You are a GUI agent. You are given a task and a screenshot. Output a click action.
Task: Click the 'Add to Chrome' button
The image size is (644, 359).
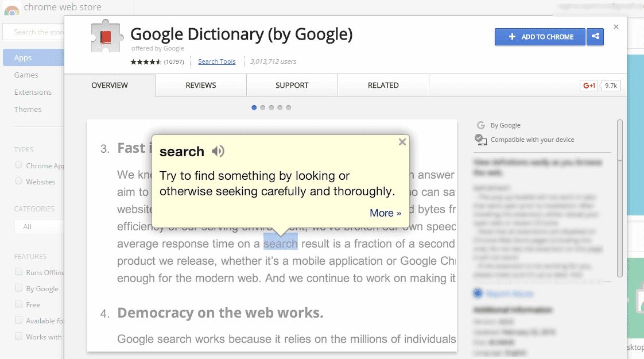540,37
